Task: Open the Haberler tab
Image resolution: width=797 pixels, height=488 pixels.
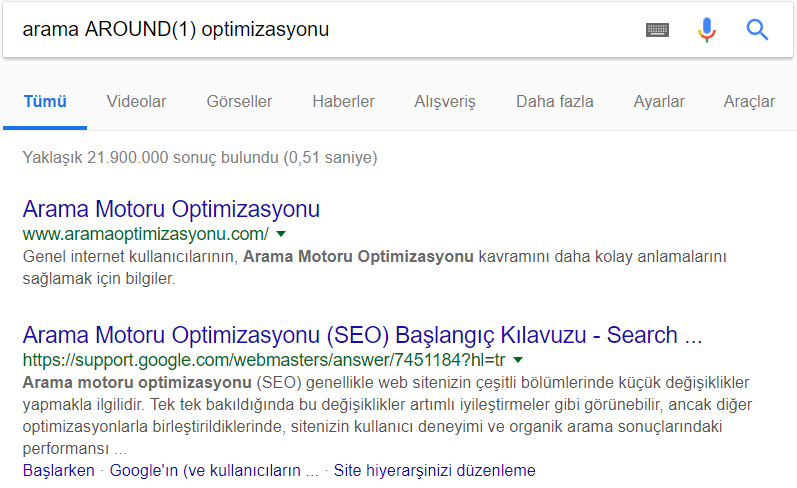Action: tap(343, 101)
